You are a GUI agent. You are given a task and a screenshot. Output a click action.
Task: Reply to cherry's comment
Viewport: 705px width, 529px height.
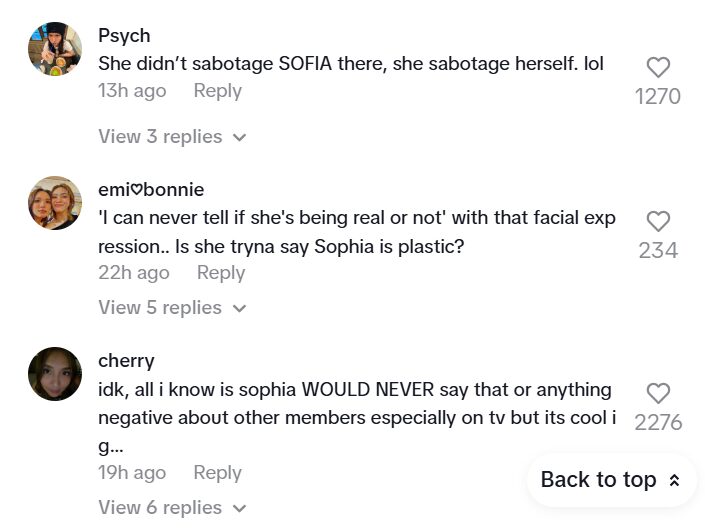217,473
